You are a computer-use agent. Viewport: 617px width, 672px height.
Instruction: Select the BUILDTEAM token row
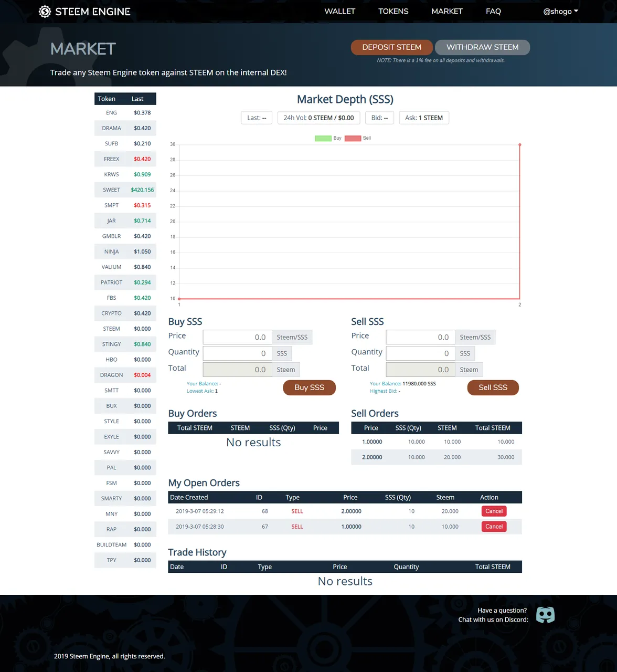(125, 545)
